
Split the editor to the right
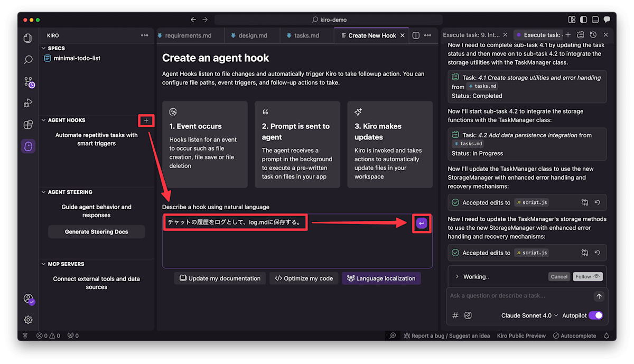coord(416,35)
